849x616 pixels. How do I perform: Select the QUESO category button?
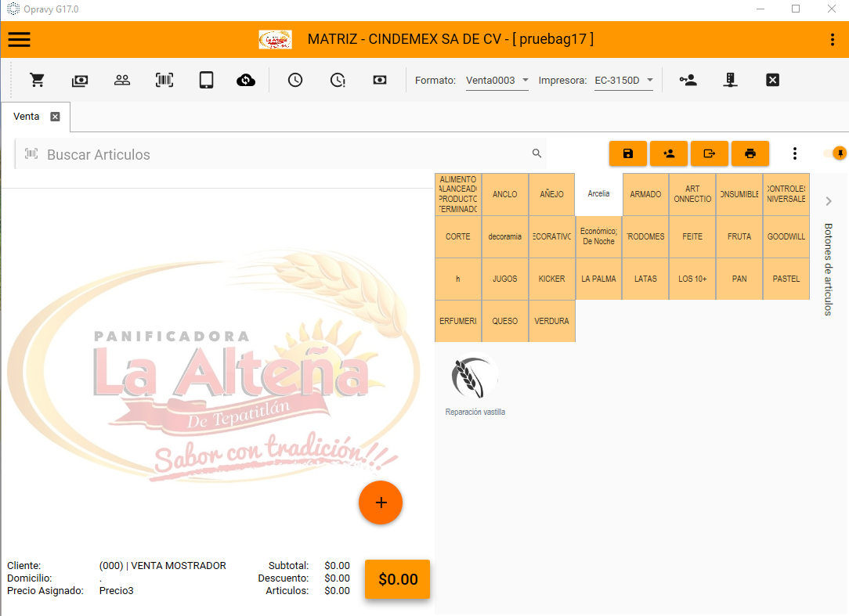pos(504,321)
